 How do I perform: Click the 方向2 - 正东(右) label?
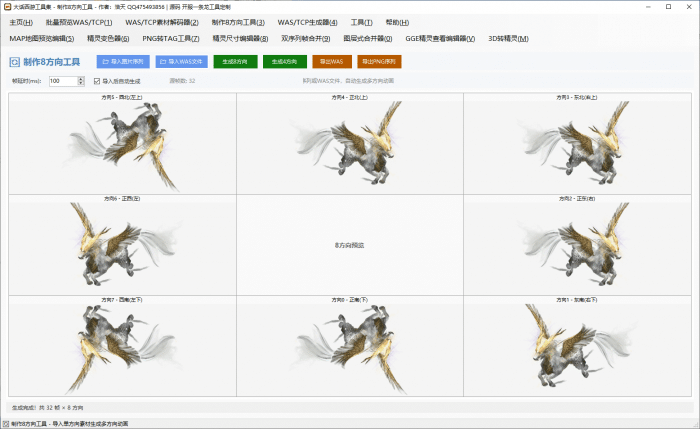click(577, 198)
